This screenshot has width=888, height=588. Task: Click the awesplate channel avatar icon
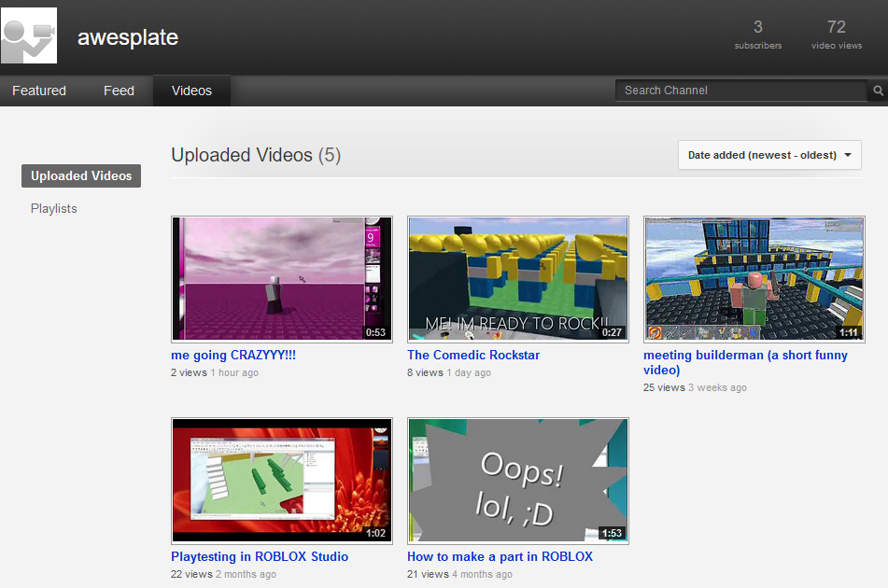(x=30, y=36)
